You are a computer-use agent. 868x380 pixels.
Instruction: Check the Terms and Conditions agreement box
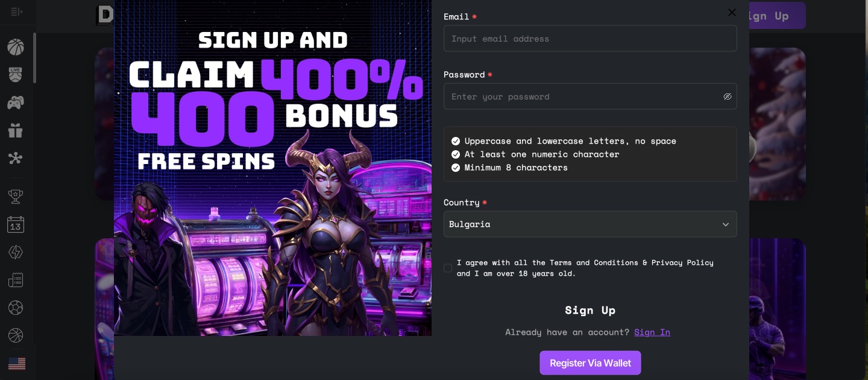coord(448,268)
